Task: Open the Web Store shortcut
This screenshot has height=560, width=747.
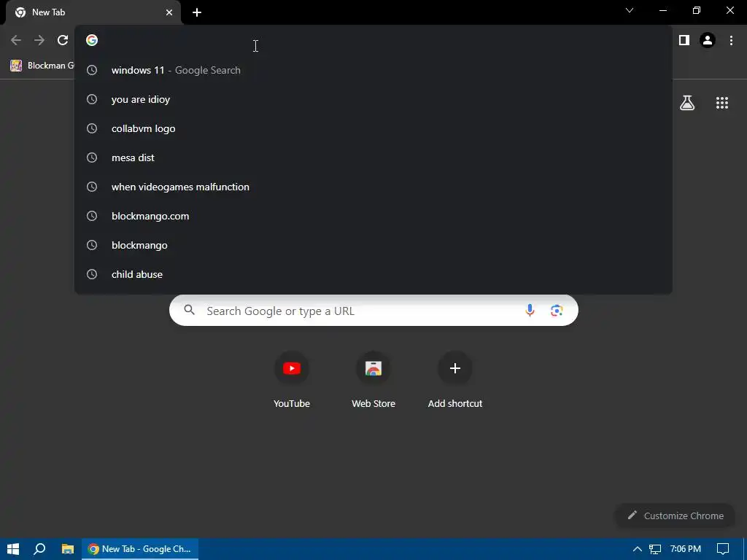Action: [373, 381]
